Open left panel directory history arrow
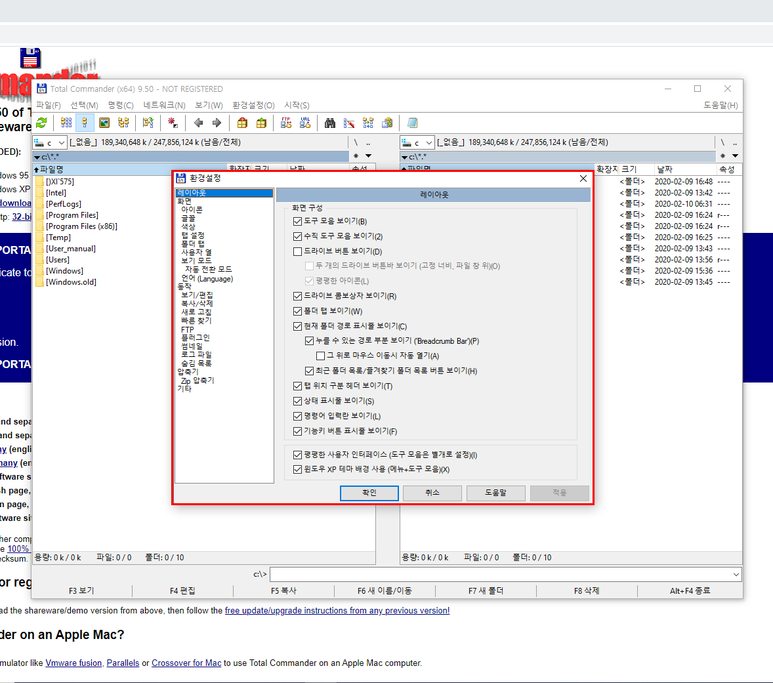This screenshot has height=683, width=773. point(368,156)
